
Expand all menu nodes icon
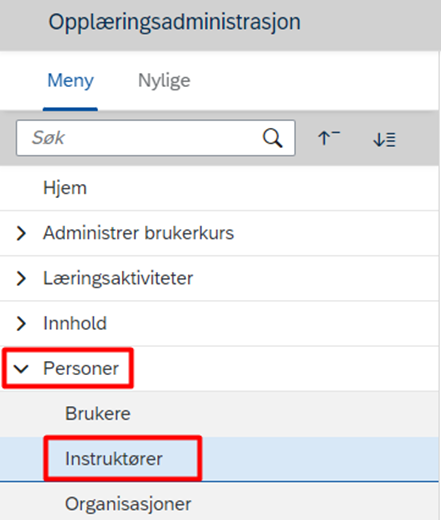(384, 139)
